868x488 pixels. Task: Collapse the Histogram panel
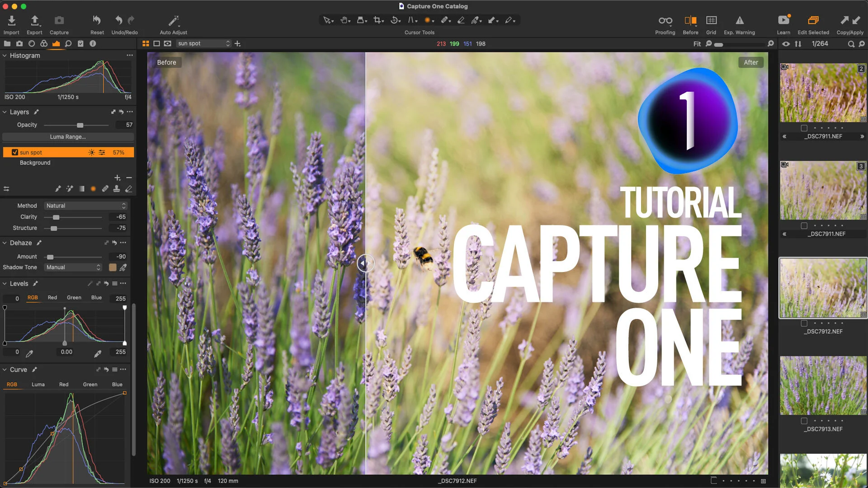coord(5,56)
